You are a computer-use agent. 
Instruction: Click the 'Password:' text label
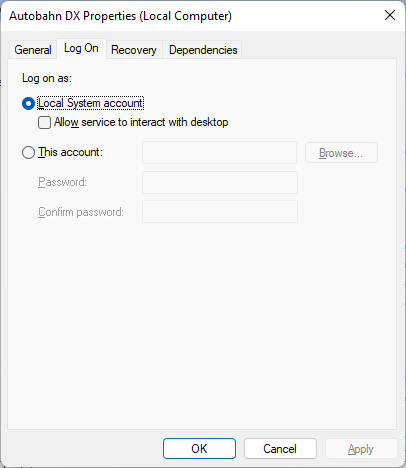pos(62,182)
